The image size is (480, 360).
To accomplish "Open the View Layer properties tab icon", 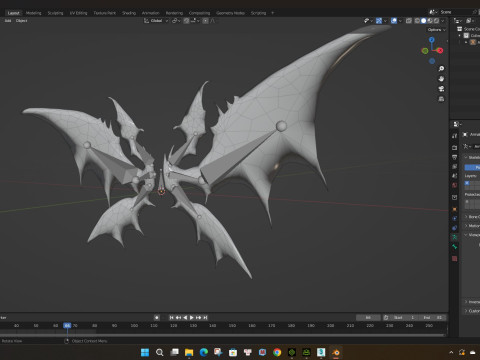I will pos(455,166).
